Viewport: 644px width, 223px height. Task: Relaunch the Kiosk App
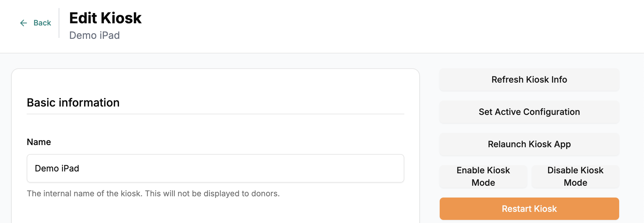529,144
